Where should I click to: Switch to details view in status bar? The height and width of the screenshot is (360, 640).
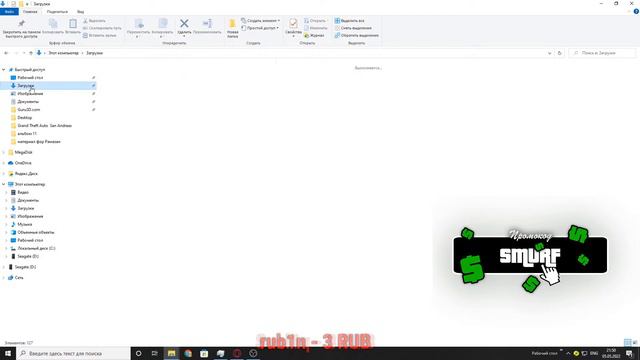[x=627, y=342]
